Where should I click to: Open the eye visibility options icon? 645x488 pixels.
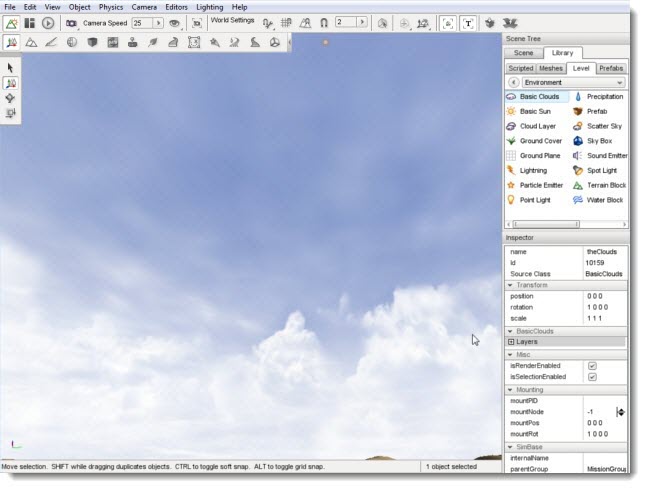pyautogui.click(x=175, y=23)
